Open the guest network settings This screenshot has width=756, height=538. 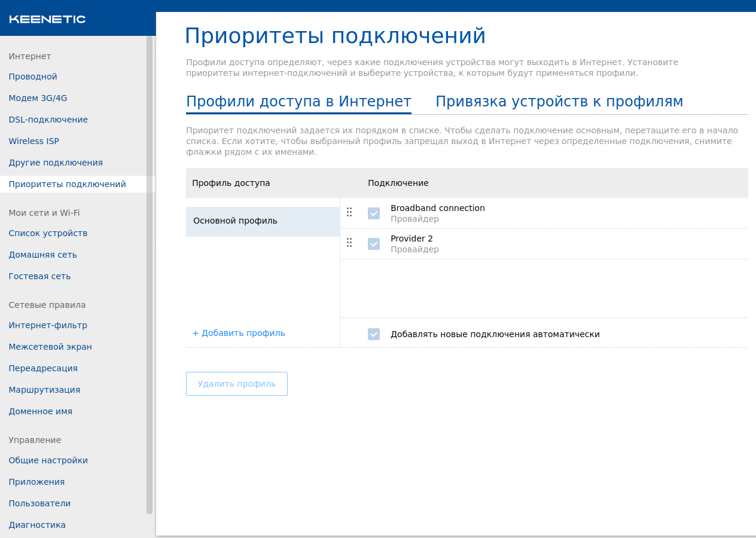[x=39, y=276]
